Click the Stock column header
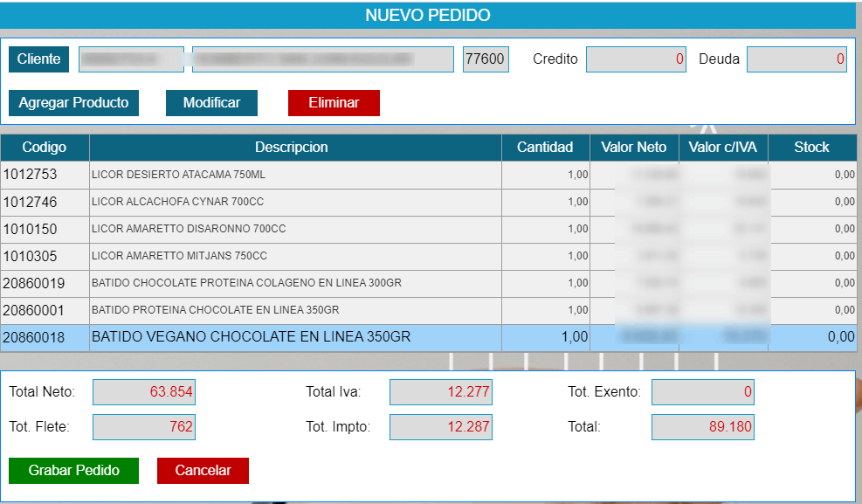 (x=812, y=148)
